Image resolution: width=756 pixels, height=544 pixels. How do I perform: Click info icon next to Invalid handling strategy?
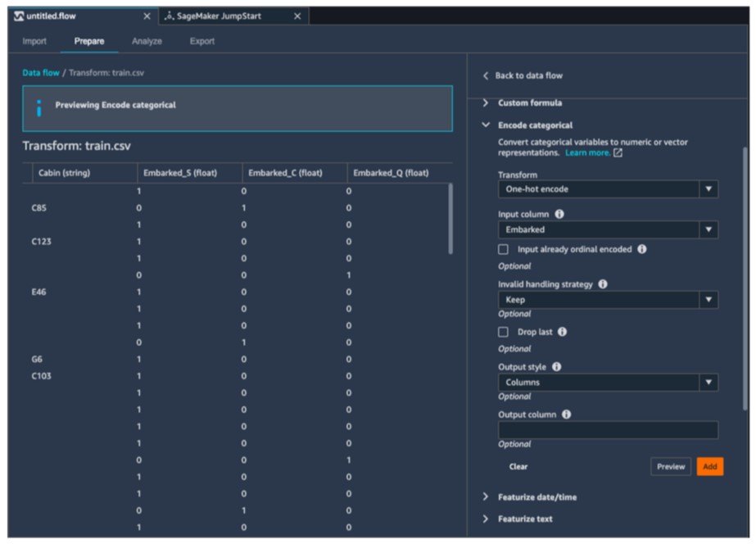(603, 283)
